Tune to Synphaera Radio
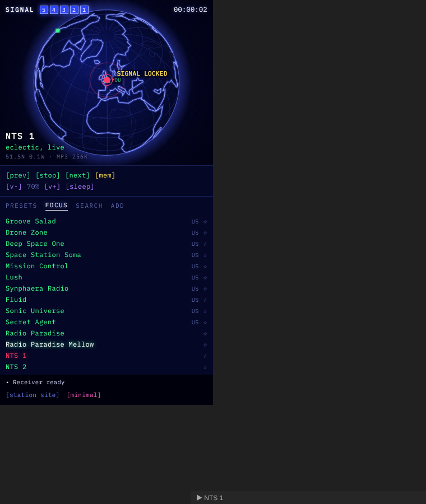This screenshot has width=426, height=504. point(37,288)
